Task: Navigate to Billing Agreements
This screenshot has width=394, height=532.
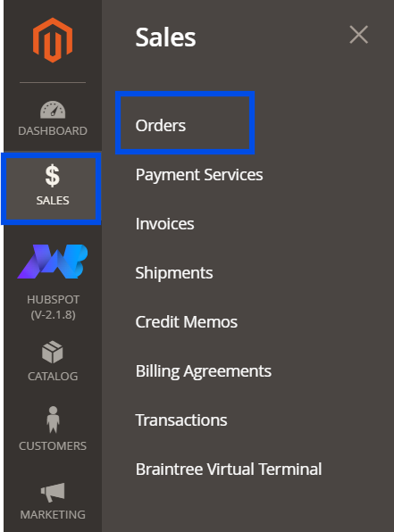Action: [204, 371]
